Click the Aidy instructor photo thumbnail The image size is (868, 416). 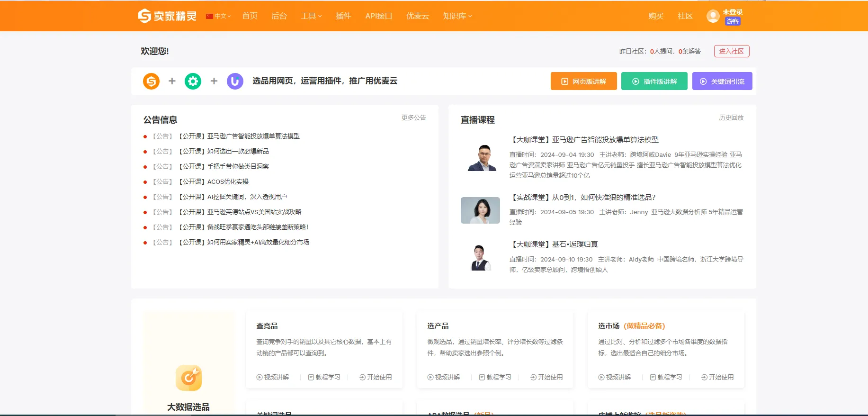(480, 257)
